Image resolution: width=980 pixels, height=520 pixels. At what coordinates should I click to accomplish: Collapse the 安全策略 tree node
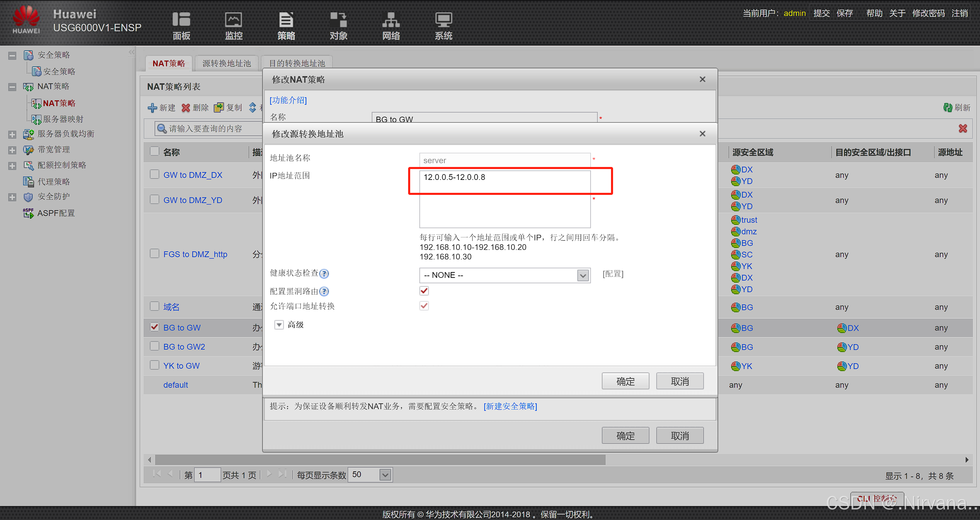tap(12, 55)
